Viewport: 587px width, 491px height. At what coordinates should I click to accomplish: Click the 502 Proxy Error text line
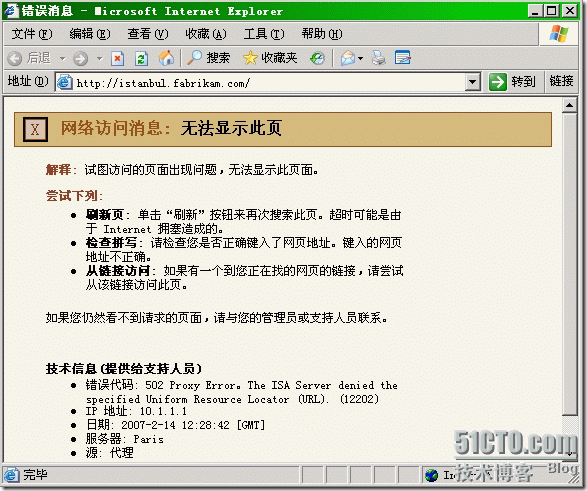tap(241, 392)
